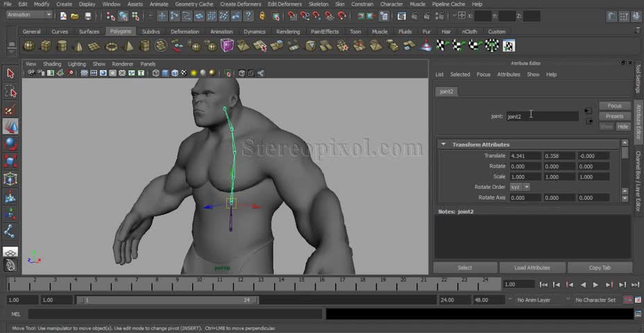Viewport: 644px width, 333px height.
Task: Toggle wireframe on shaded cube icon
Action: tap(174, 73)
